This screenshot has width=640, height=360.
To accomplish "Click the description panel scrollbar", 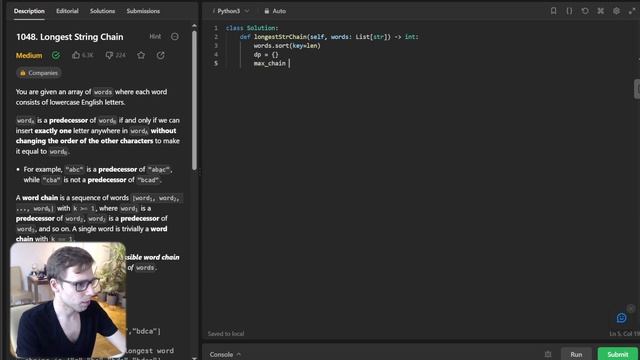I will [x=194, y=100].
